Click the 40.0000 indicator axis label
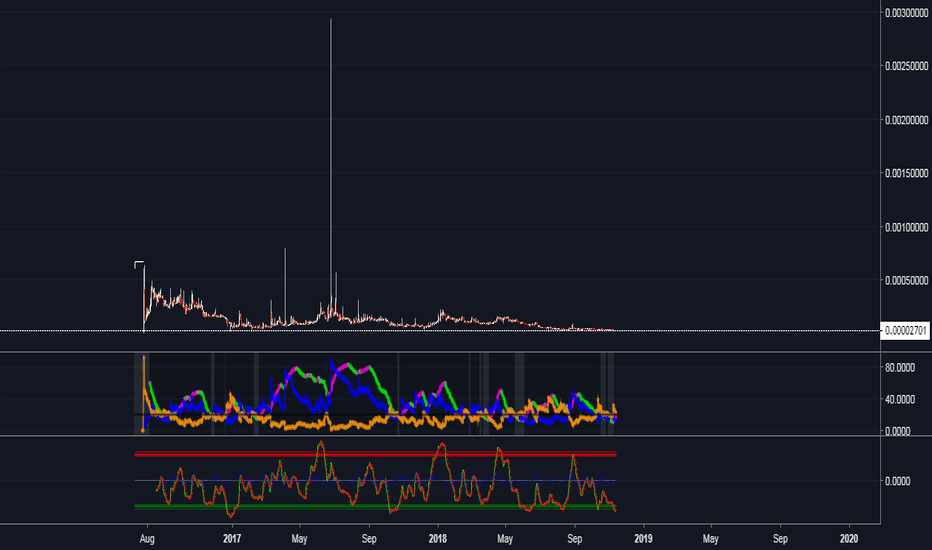 point(899,399)
